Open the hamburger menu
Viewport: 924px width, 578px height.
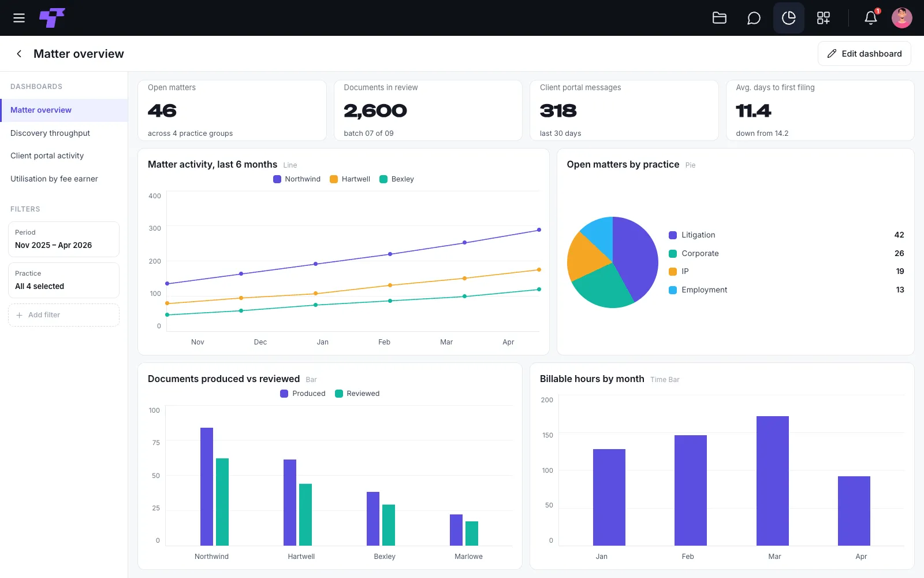tap(19, 18)
